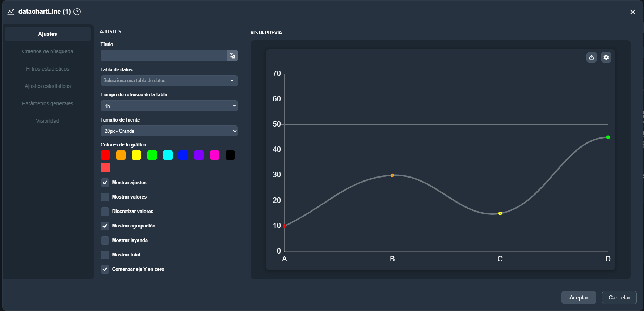Screen dimensions: 644x311
Task: Click the help question mark icon
Action: click(77, 12)
